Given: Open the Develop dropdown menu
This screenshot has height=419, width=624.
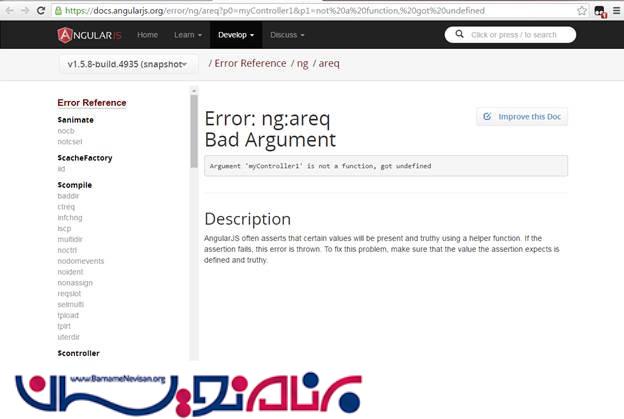Looking at the screenshot, I should pyautogui.click(x=237, y=35).
